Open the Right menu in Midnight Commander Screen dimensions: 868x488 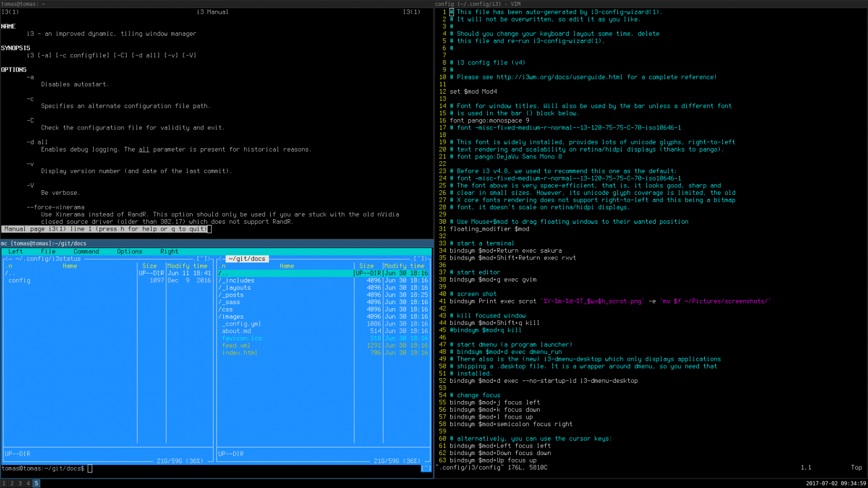pos(169,252)
